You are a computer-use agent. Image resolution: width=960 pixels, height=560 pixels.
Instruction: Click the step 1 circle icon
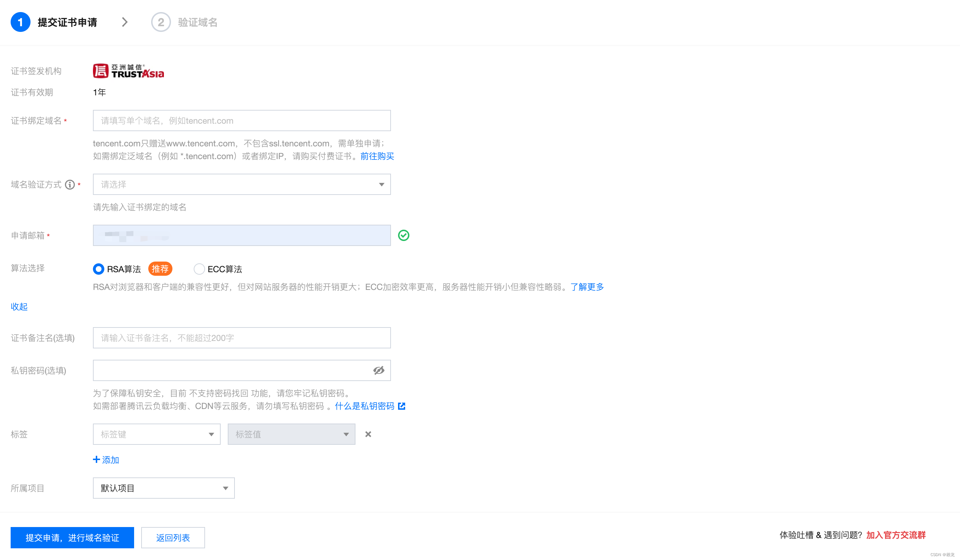point(20,22)
